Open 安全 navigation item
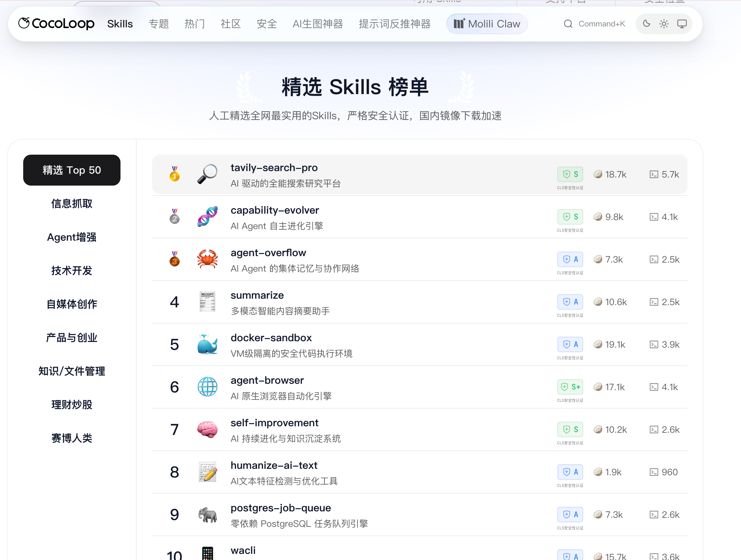 [267, 24]
